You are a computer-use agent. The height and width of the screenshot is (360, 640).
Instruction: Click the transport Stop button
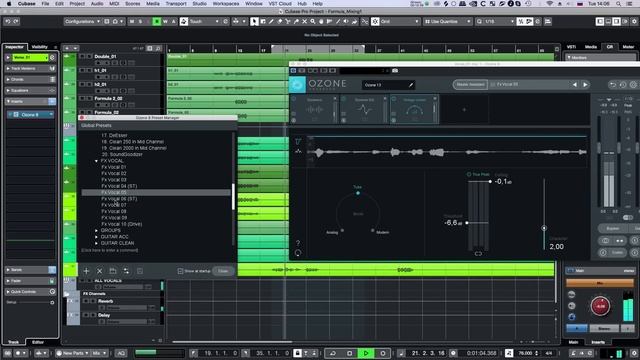349,353
